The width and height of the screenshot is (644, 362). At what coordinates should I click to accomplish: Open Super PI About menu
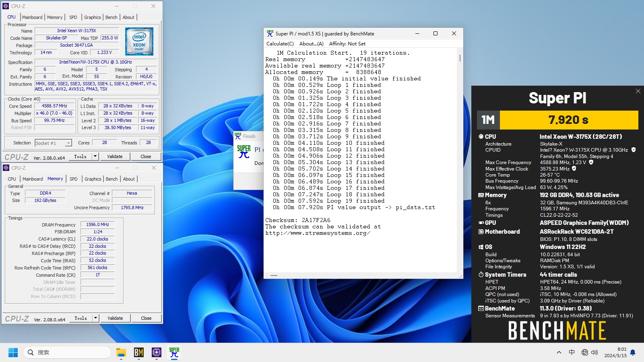(312, 44)
